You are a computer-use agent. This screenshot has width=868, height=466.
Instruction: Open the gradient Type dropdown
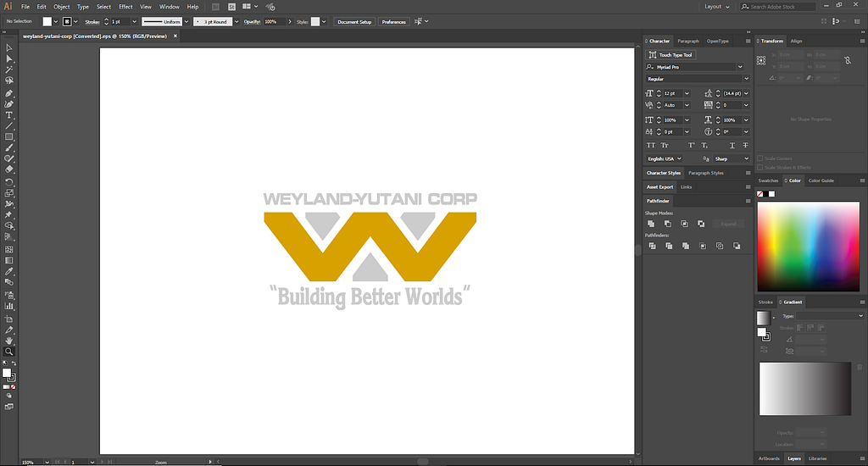830,316
